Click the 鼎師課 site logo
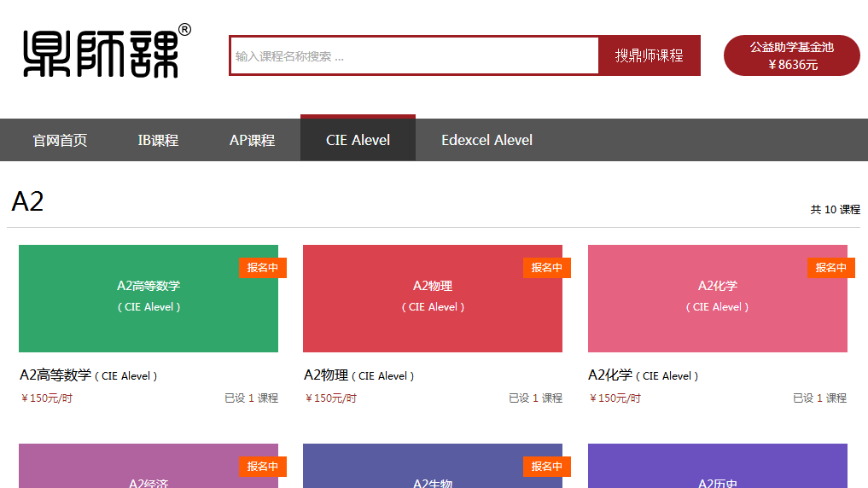The width and height of the screenshot is (868, 488). pyautogui.click(x=107, y=51)
